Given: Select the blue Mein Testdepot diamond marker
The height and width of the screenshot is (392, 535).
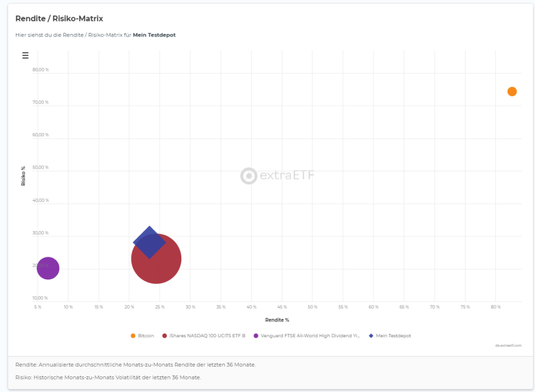Looking at the screenshot, I should coord(149,242).
